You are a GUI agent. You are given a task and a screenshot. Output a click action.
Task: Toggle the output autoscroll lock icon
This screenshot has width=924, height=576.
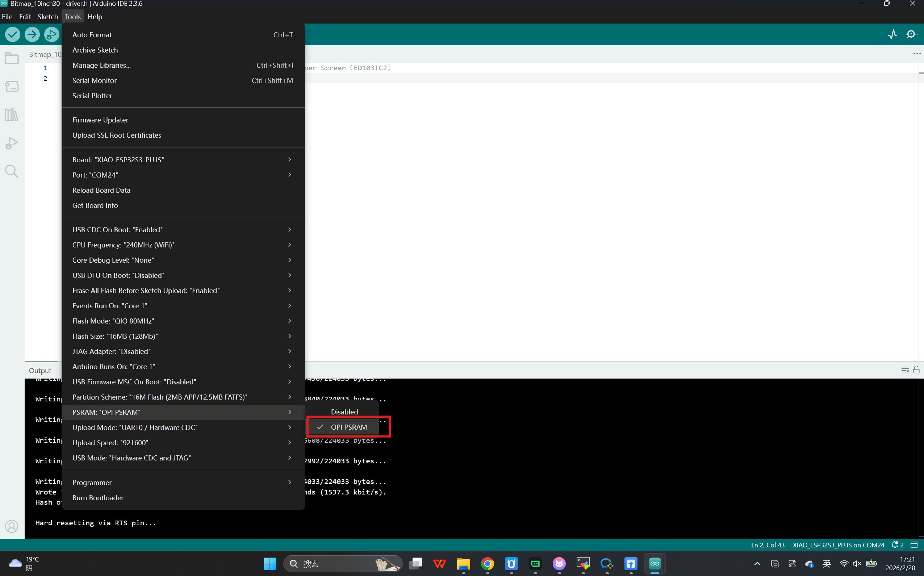[916, 370]
